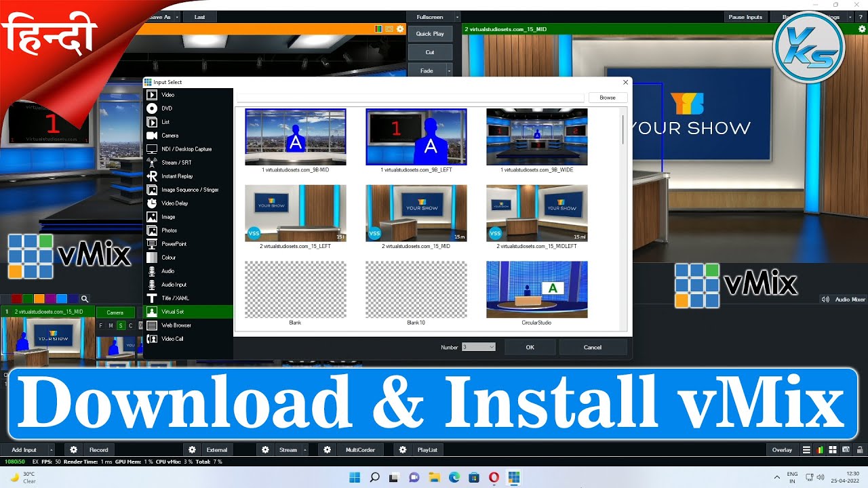This screenshot has height=488, width=868.
Task: Toggle the Audio Mixer panel
Action: click(x=843, y=299)
